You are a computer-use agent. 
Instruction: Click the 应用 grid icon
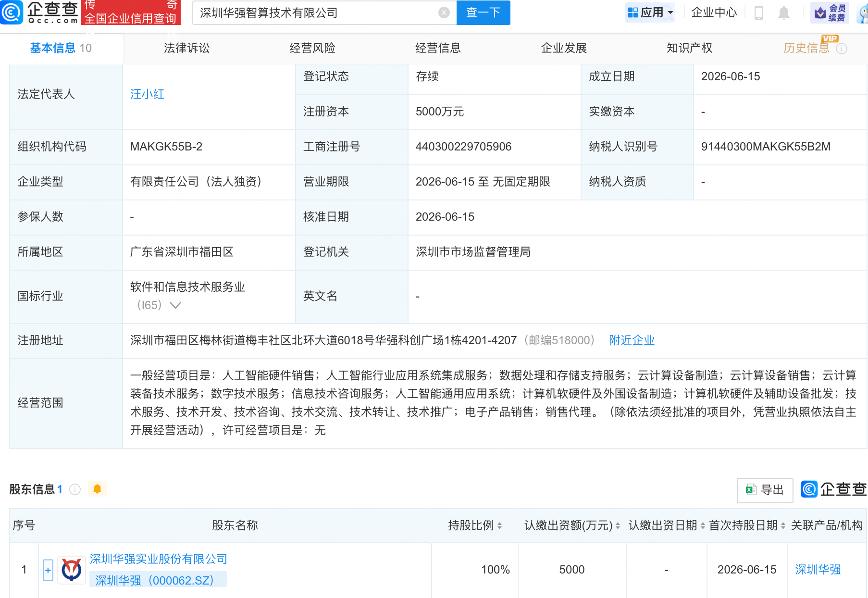pyautogui.click(x=633, y=13)
